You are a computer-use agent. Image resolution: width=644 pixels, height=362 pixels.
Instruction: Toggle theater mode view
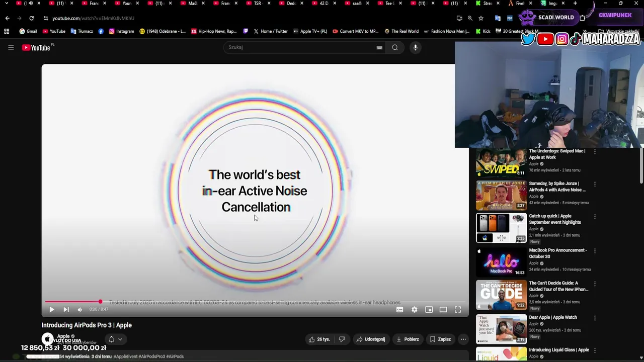[443, 310]
